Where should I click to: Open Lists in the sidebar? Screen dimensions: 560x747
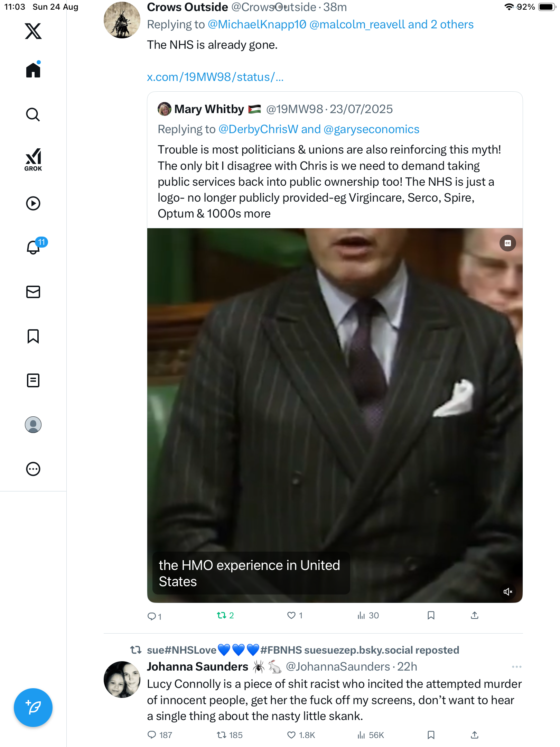pos(33,380)
